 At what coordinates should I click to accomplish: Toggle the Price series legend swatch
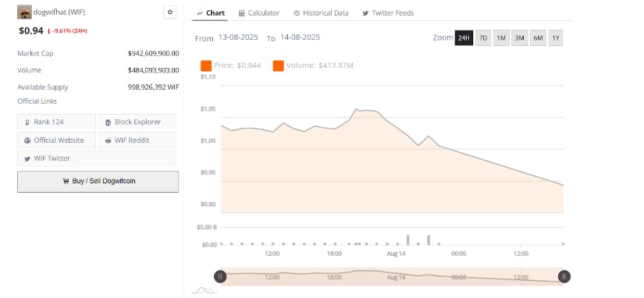[206, 66]
